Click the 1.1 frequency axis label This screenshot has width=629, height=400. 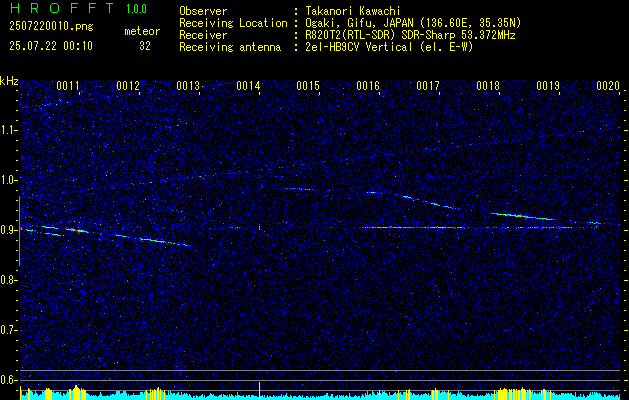8,130
